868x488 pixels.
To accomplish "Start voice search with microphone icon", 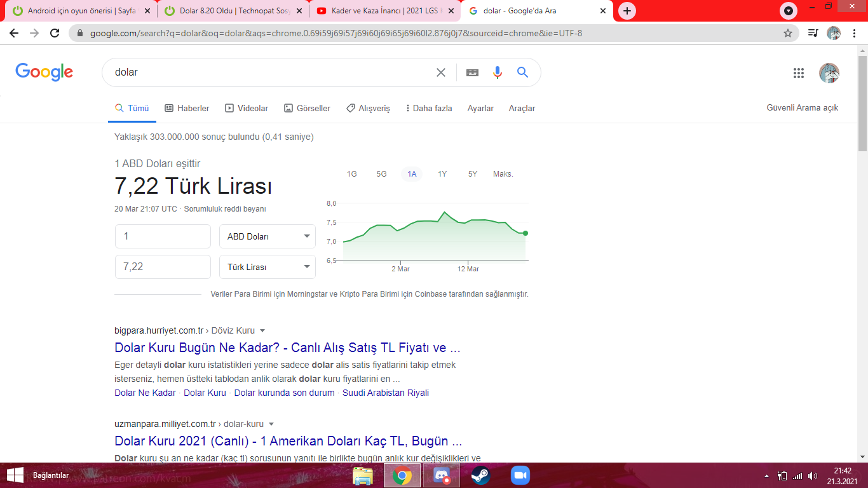I will (x=498, y=72).
